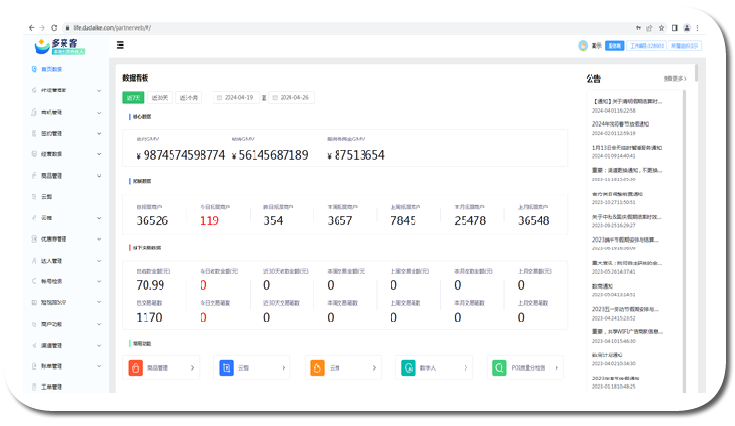Expand the 优惠券管理 sidebar menu chevron

coord(99,239)
